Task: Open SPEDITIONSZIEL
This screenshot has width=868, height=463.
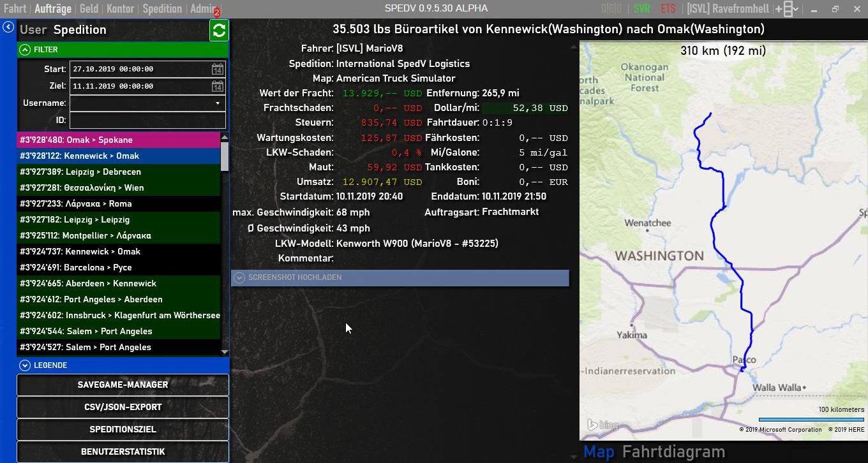Action: [123, 429]
